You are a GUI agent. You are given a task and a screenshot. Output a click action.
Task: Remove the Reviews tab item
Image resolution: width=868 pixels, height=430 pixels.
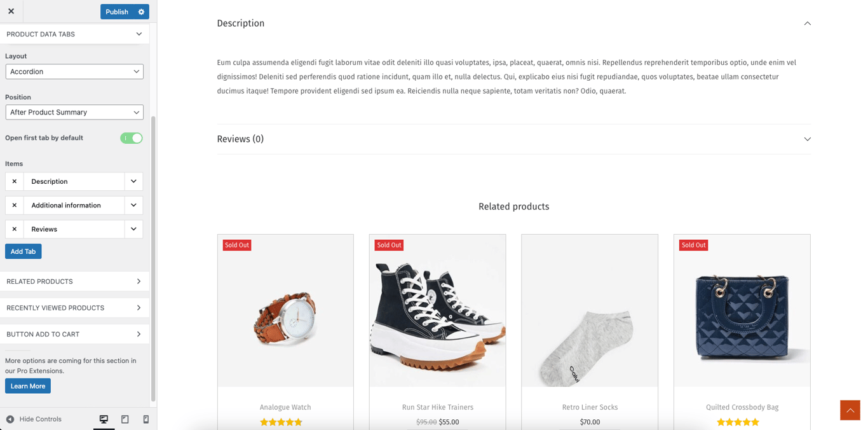coord(14,229)
